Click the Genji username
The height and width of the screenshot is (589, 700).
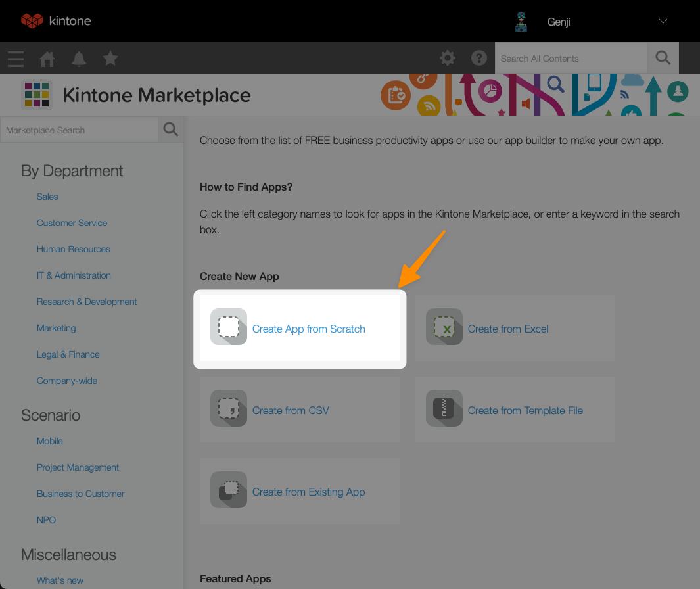click(x=559, y=22)
